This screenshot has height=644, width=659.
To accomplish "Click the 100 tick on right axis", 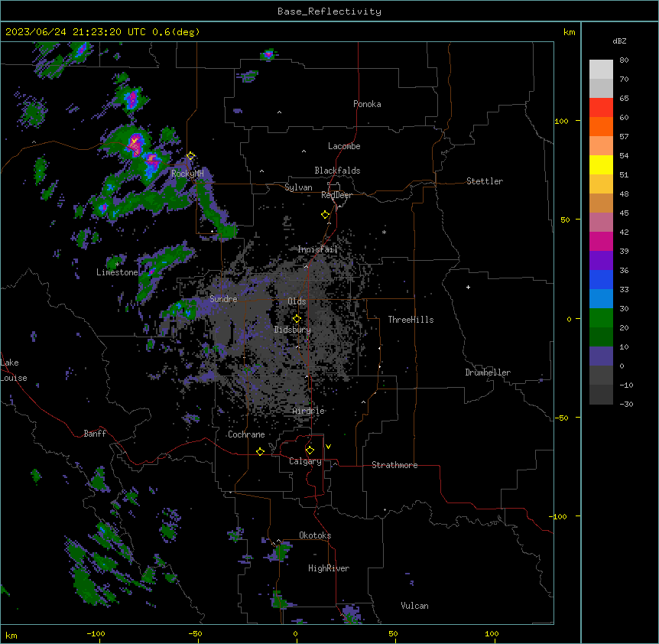I will [561, 121].
